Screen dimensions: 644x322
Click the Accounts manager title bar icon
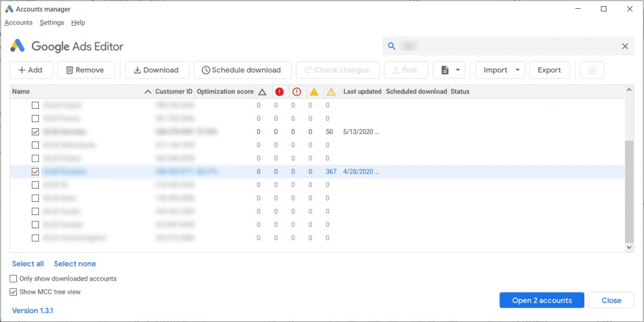coord(9,9)
